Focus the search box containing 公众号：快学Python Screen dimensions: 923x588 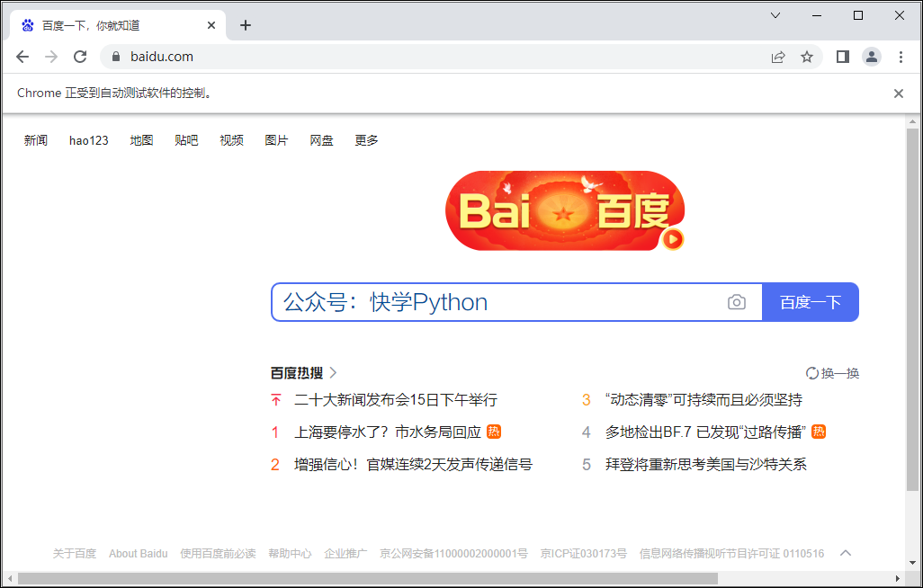point(517,302)
